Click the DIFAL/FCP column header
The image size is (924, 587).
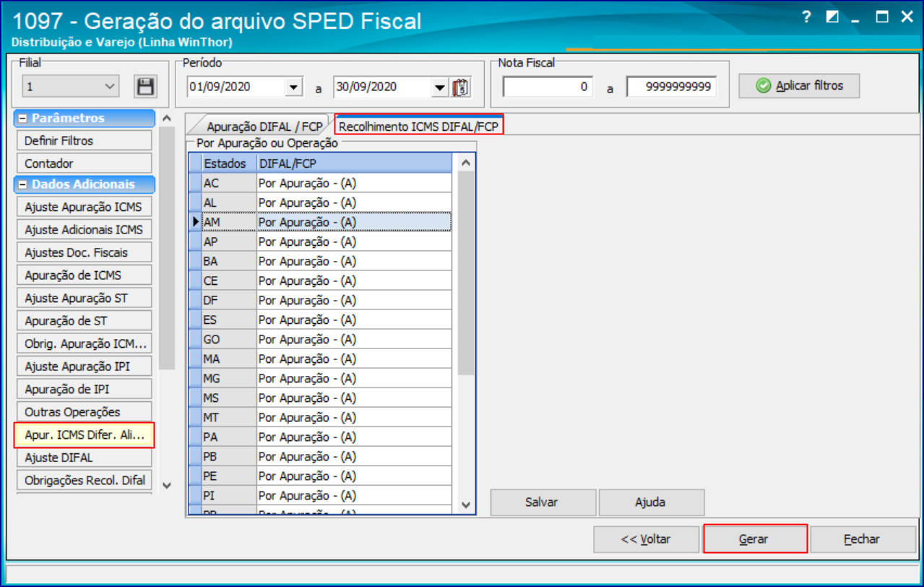pos(355,163)
